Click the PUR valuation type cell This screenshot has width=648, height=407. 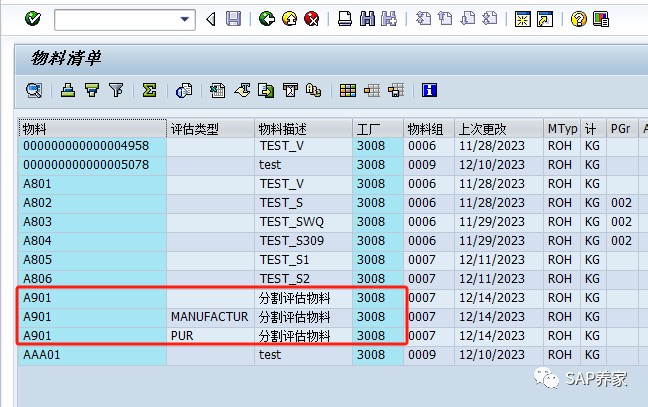211,336
